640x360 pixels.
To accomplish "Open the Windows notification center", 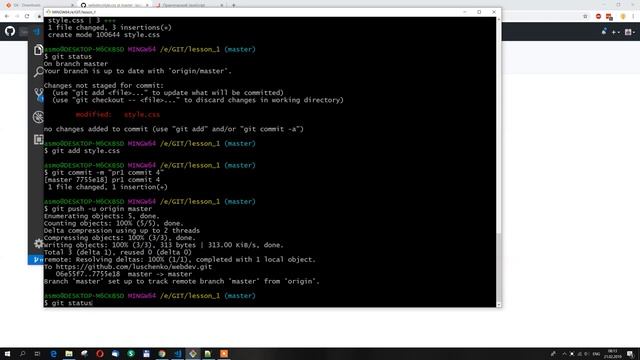I will click(631, 354).
